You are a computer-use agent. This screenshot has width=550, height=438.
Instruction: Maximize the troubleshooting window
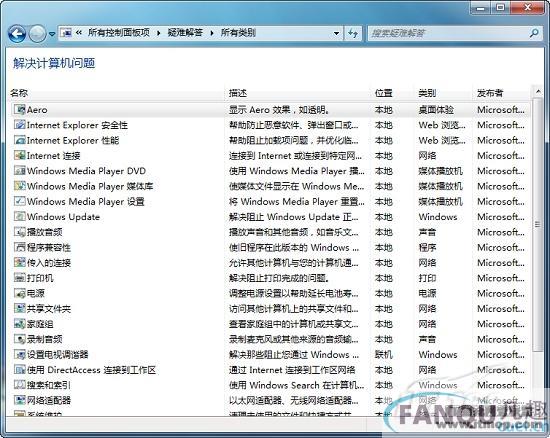(x=501, y=7)
